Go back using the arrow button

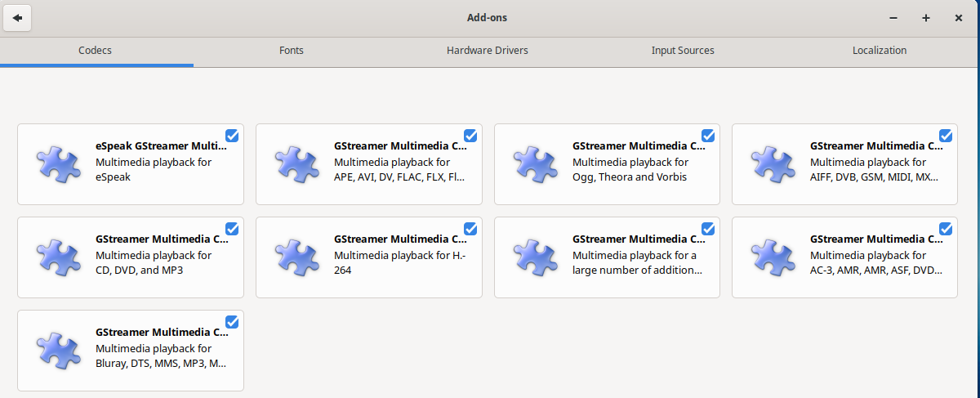tap(17, 18)
